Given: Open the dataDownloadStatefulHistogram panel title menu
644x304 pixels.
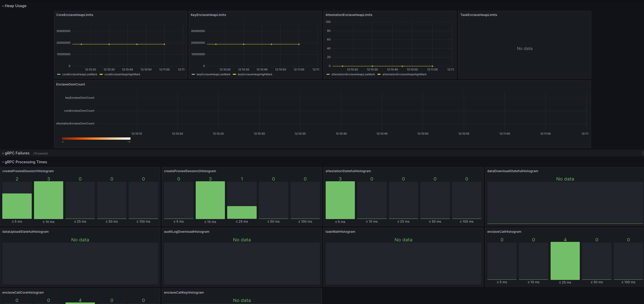Looking at the screenshot, I should (x=513, y=171).
